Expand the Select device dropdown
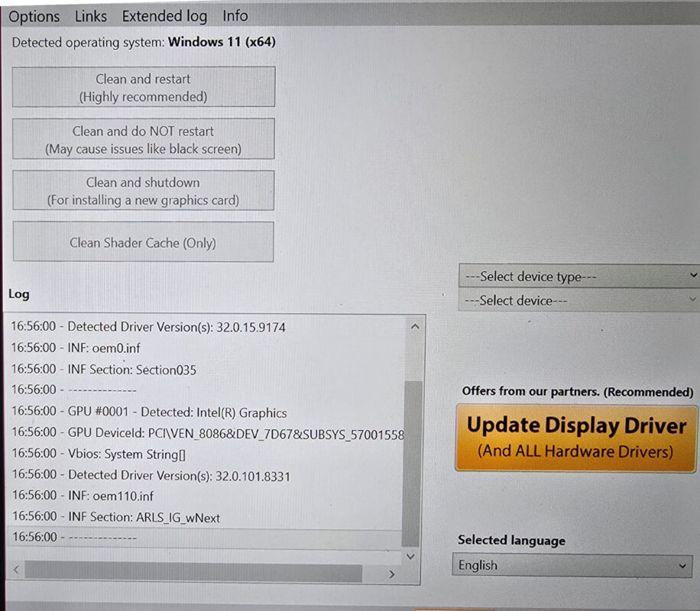The width and height of the screenshot is (700, 611). (578, 300)
